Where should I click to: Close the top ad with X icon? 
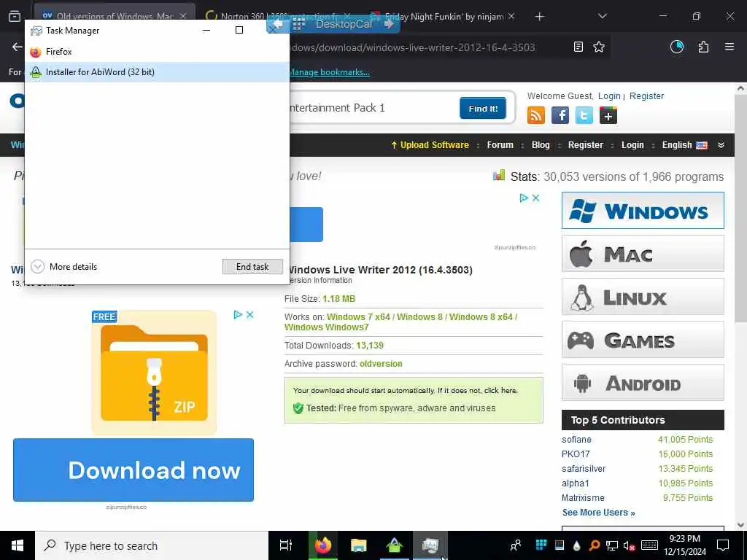coord(535,198)
